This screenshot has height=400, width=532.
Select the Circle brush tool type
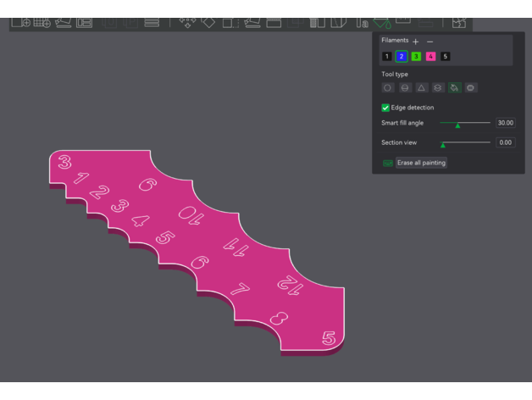click(387, 87)
